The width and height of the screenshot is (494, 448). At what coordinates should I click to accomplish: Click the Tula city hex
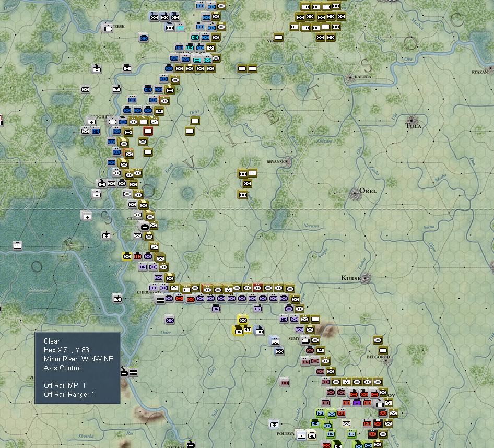tap(411, 120)
